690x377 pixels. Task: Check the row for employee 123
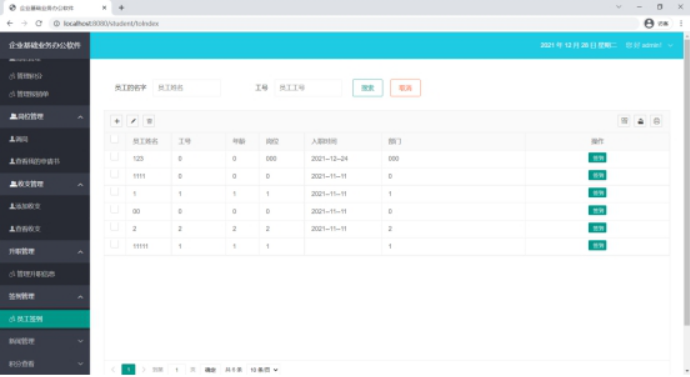pos(114,157)
